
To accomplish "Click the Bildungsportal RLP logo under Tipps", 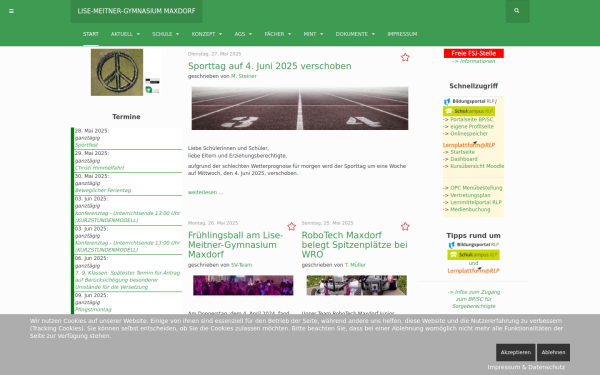I will (473, 245).
